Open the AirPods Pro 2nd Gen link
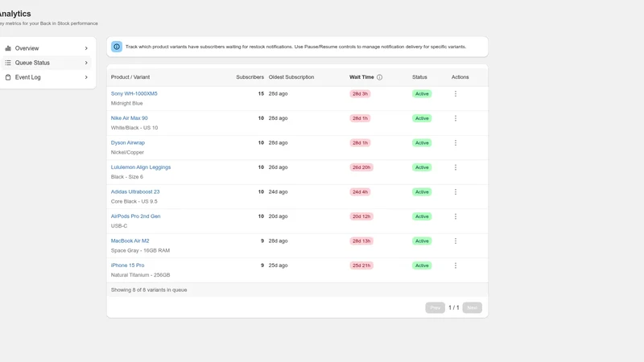644x362 pixels. 135,216
